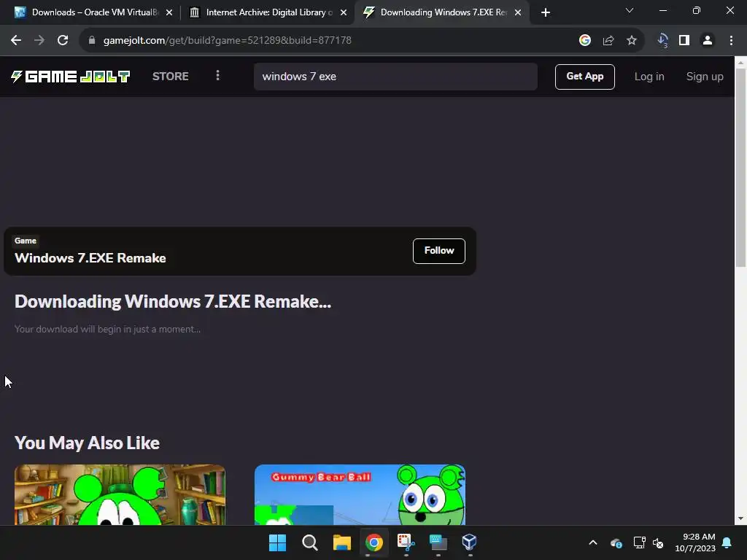Open the Chrome three-dot settings menu
Screen dimensions: 747x560
point(731,41)
